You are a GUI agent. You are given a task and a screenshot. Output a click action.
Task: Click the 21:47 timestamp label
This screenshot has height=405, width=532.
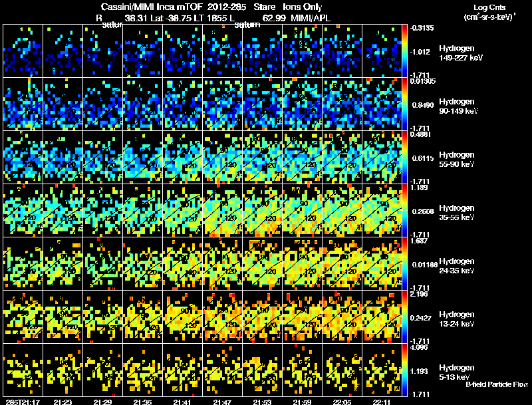[222, 402]
